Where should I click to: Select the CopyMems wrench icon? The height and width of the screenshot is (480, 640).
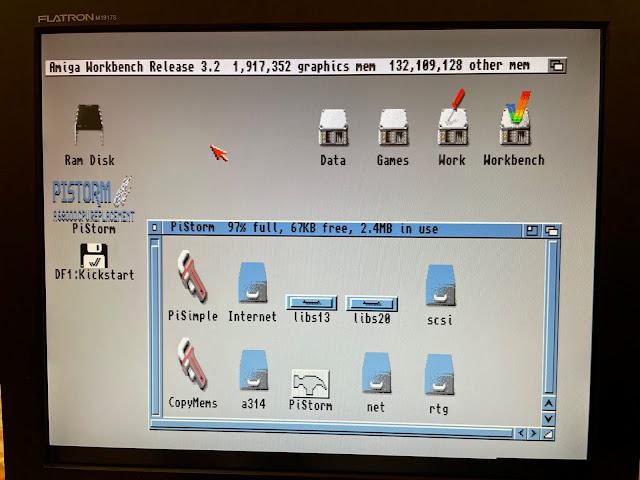coord(192,364)
